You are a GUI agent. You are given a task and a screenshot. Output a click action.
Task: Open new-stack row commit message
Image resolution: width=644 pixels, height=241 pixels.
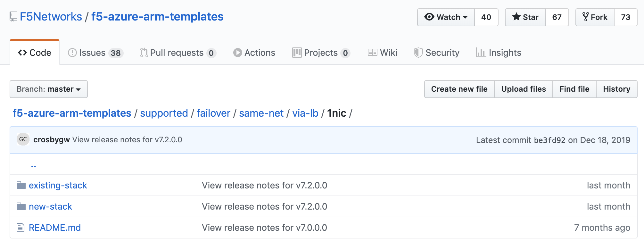265,206
